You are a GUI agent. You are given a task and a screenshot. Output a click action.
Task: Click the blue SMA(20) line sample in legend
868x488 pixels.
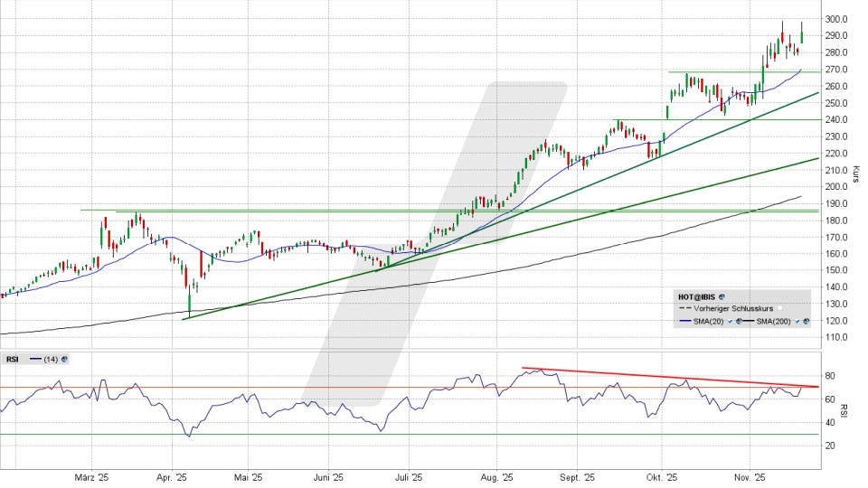(x=684, y=321)
